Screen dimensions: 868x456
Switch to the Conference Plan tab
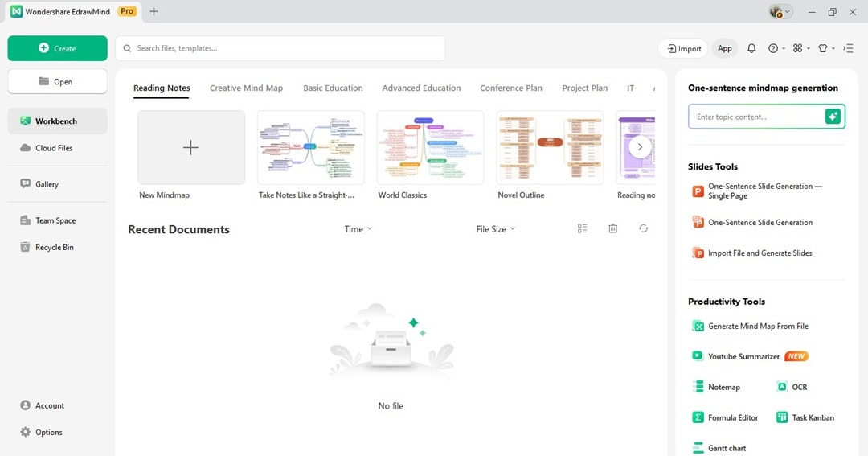pyautogui.click(x=511, y=88)
